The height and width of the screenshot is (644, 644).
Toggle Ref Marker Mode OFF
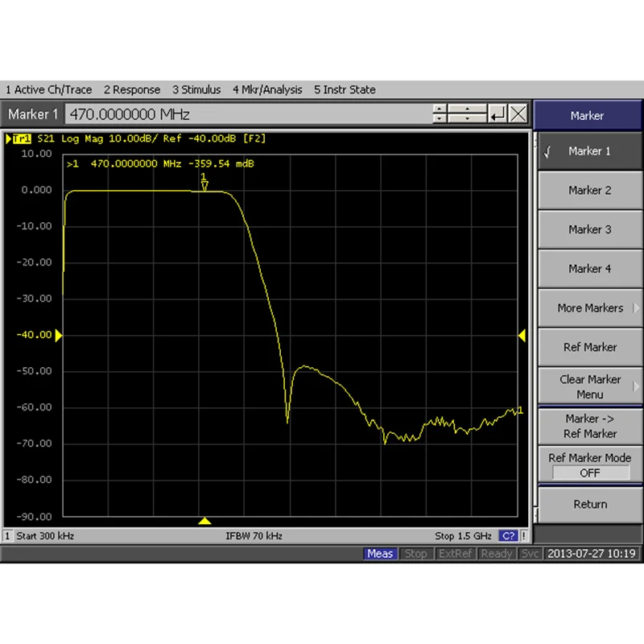click(x=590, y=465)
